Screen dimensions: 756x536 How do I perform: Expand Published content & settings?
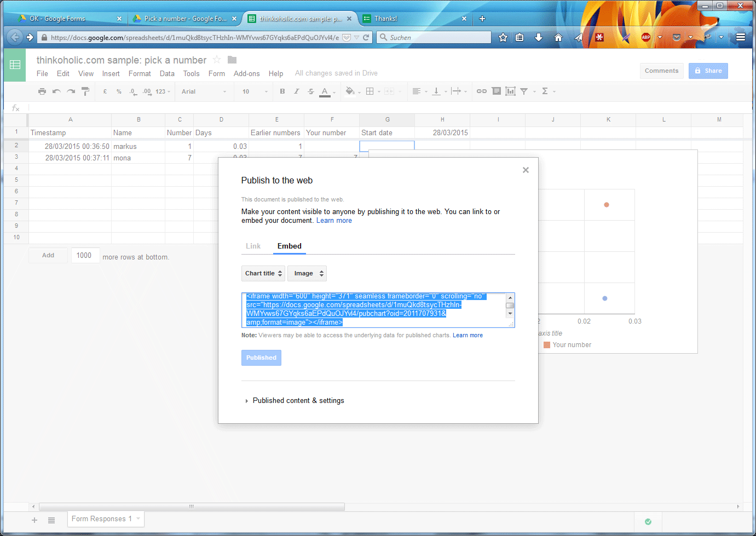pos(295,401)
